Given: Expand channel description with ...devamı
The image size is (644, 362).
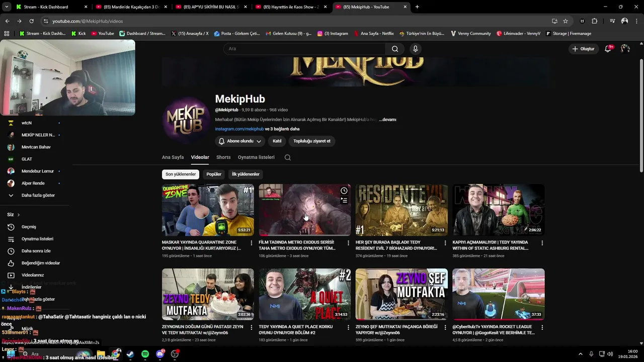Looking at the screenshot, I should (x=387, y=120).
